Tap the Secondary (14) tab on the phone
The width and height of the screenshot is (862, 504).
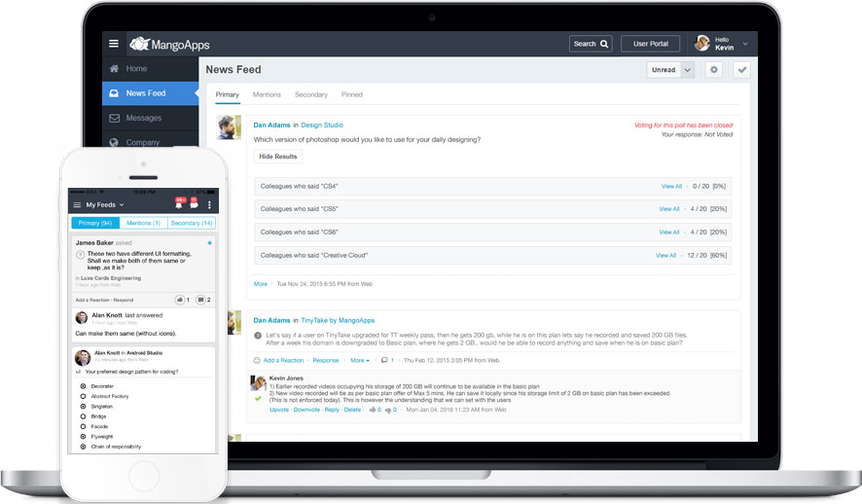pyautogui.click(x=192, y=223)
